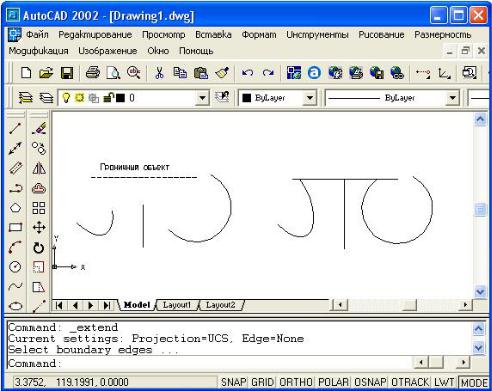Click the drawing area scroll down arrow
Screen dimensions: 492x391
(x=480, y=292)
